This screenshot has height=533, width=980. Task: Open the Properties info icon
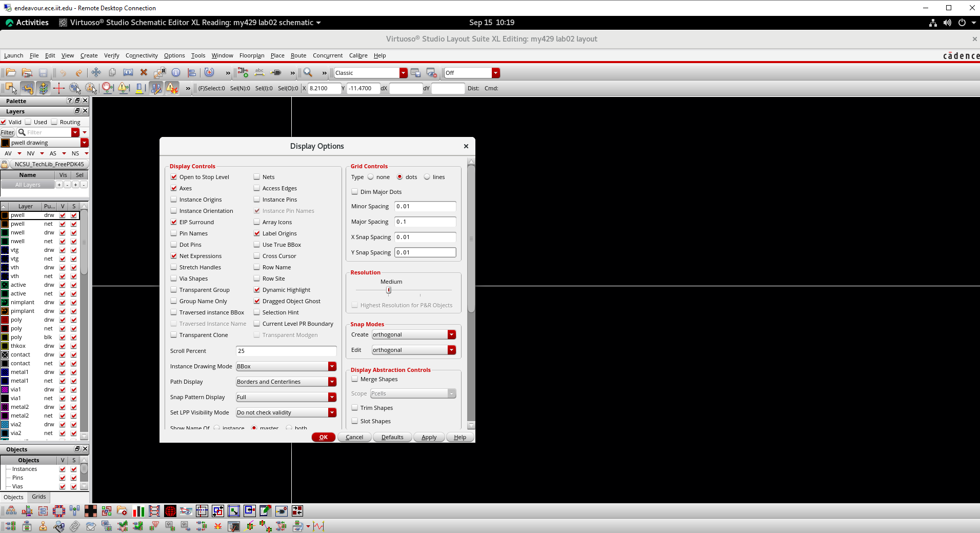(x=176, y=73)
